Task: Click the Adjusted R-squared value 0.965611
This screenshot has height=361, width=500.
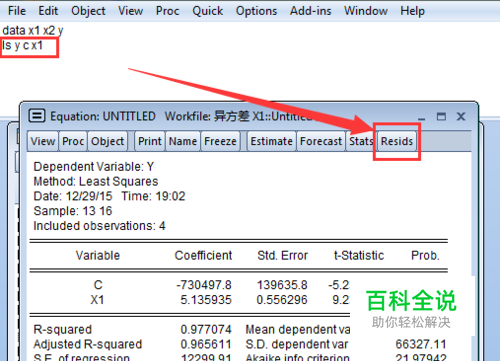Action: tap(206, 344)
